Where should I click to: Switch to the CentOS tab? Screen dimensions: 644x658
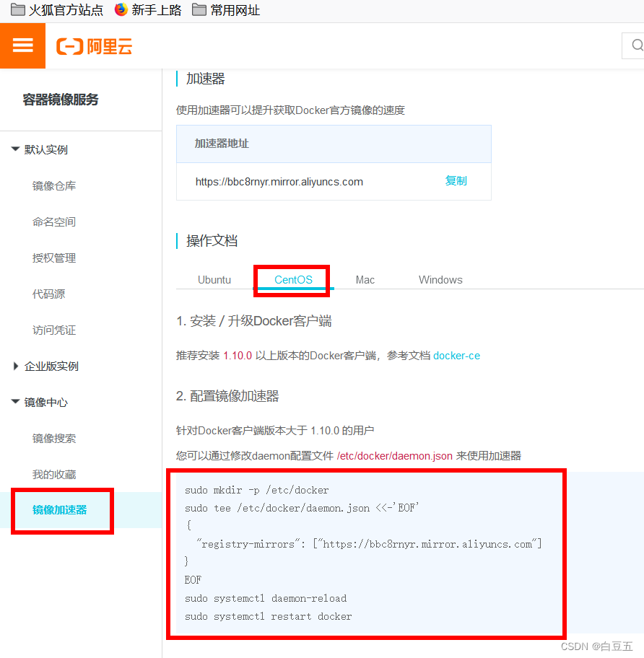(293, 279)
